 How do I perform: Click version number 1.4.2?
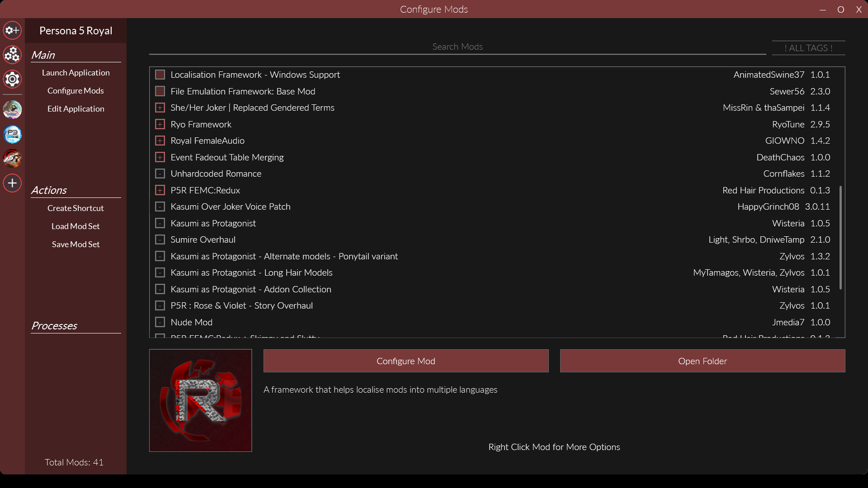[x=820, y=141]
